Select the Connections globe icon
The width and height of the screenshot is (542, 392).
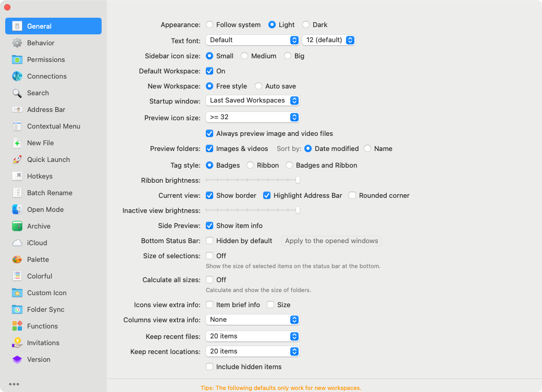tap(17, 77)
